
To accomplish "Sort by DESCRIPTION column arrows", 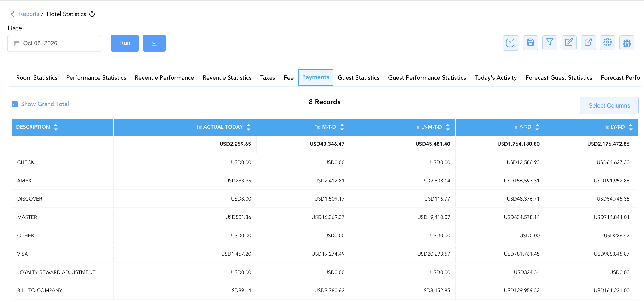I will coord(56,127).
